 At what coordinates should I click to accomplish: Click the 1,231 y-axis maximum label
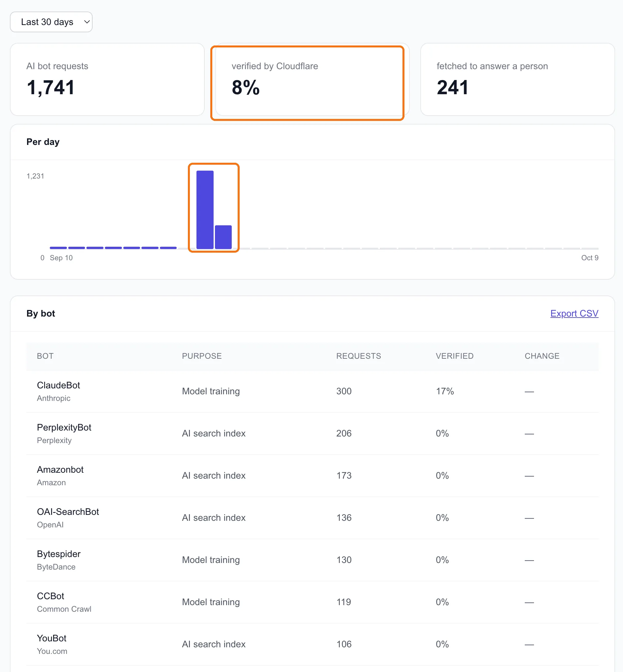click(35, 176)
